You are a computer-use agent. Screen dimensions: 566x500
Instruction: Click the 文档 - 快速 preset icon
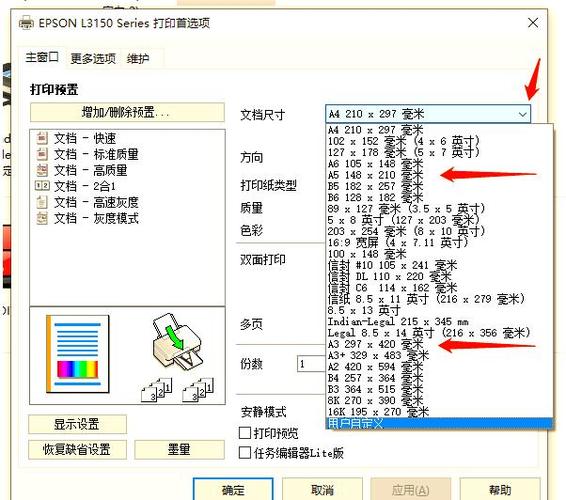click(42, 138)
